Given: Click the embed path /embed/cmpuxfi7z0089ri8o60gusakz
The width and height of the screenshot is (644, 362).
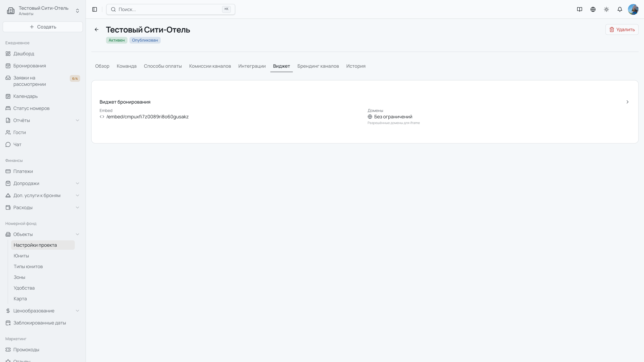Looking at the screenshot, I should [x=148, y=117].
